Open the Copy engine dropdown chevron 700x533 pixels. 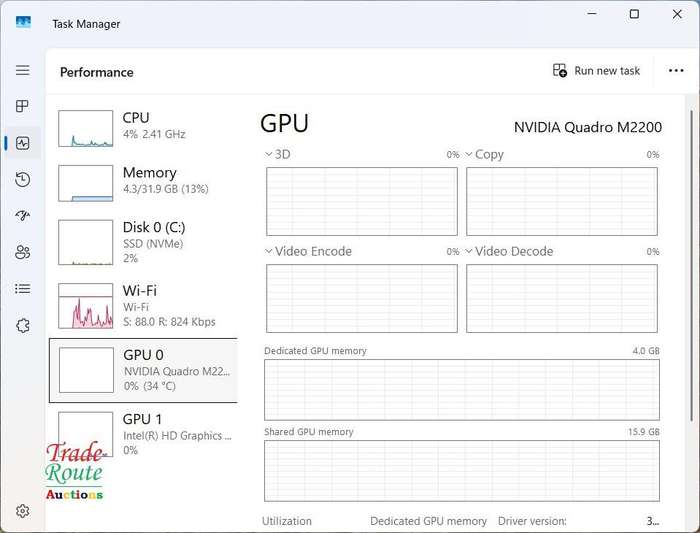click(469, 154)
